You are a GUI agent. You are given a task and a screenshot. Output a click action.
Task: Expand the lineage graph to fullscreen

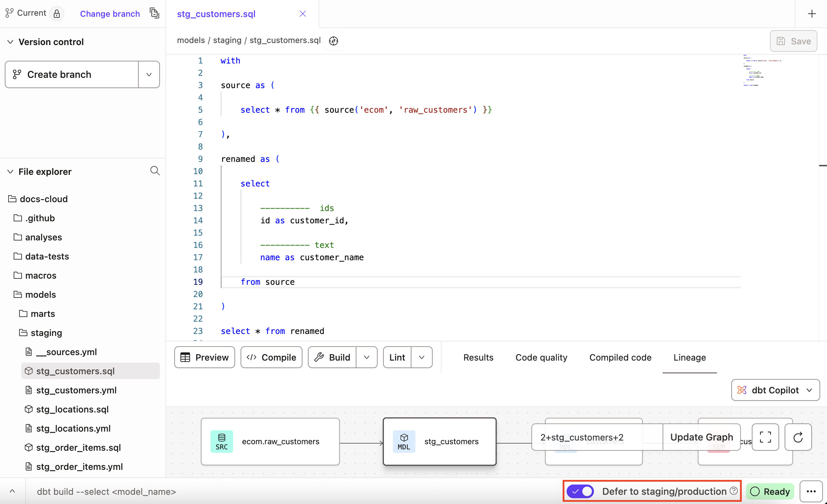click(x=765, y=437)
